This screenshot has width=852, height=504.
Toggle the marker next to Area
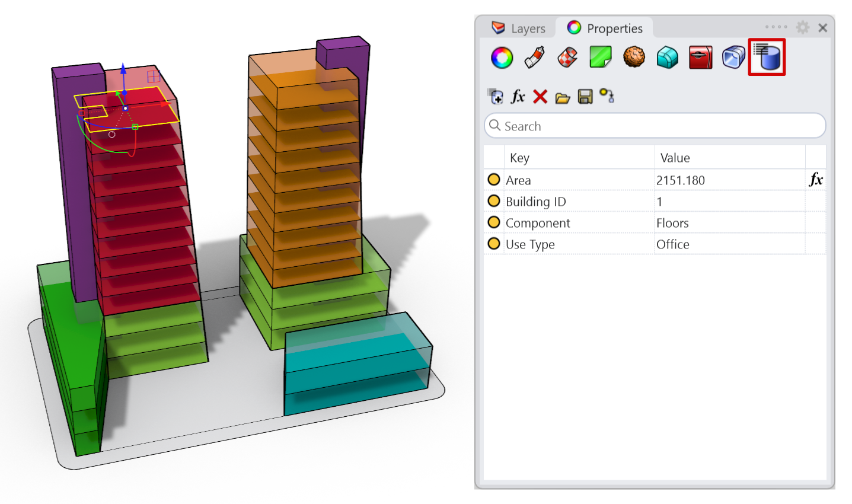tap(494, 179)
